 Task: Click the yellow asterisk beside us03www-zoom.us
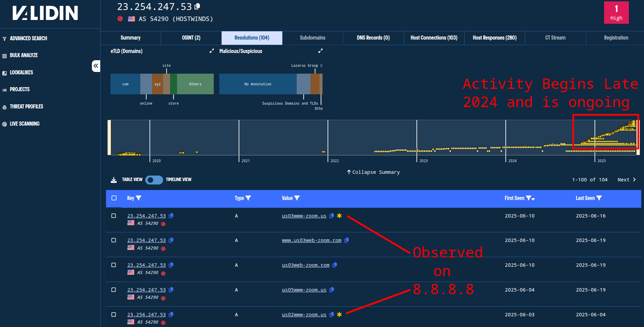[339, 216]
